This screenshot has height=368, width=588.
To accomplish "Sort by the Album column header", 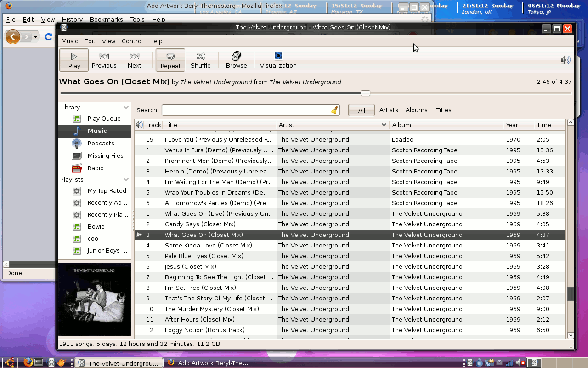I will 447,125.
